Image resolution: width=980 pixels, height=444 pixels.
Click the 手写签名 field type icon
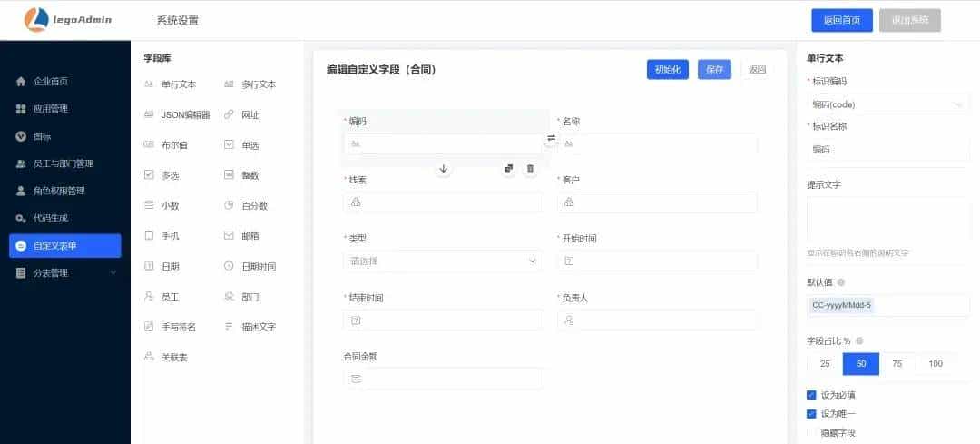149,327
